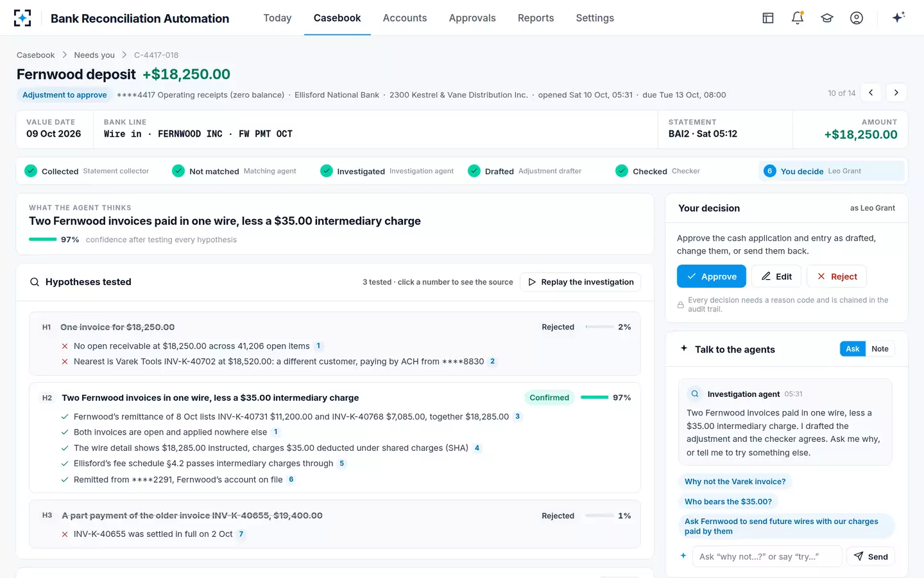Click the lock icon beside audit trail note
Viewport: 924px width, 578px height.
[x=681, y=304]
